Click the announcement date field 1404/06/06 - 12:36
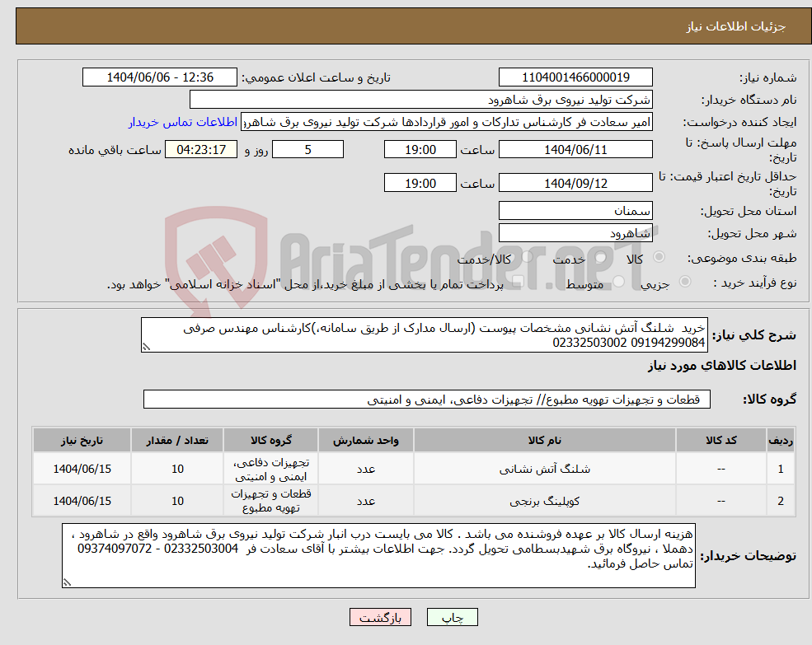 click(x=160, y=77)
